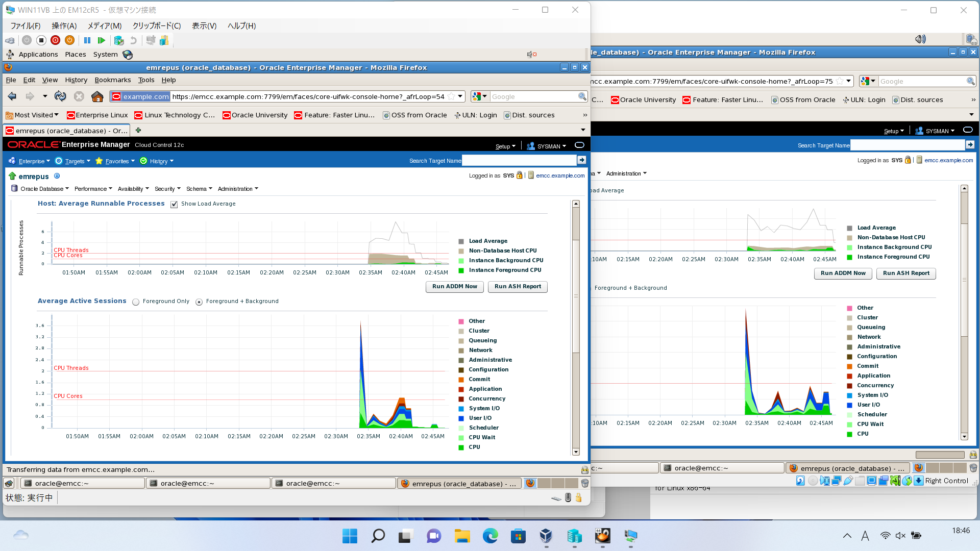Open the Applications menu in the GNOME panel
The height and width of the screenshot is (551, 980).
coord(38,54)
